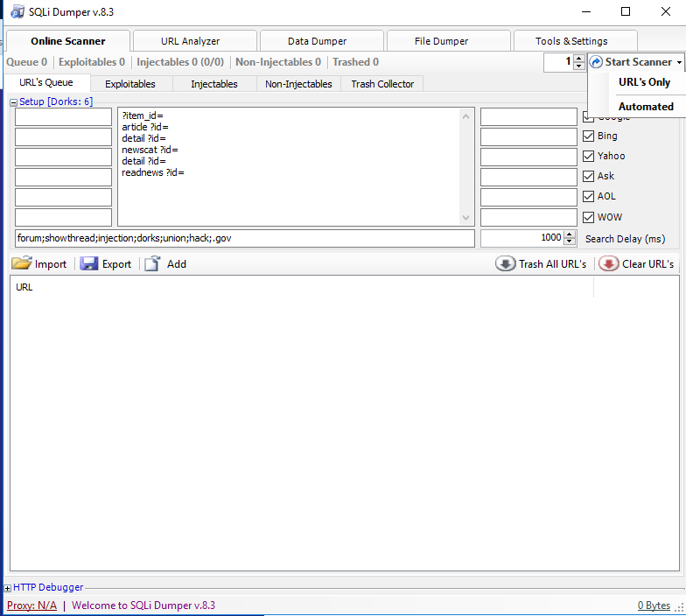Disable the AOL search engine
The width and height of the screenshot is (686, 616).
coord(588,196)
